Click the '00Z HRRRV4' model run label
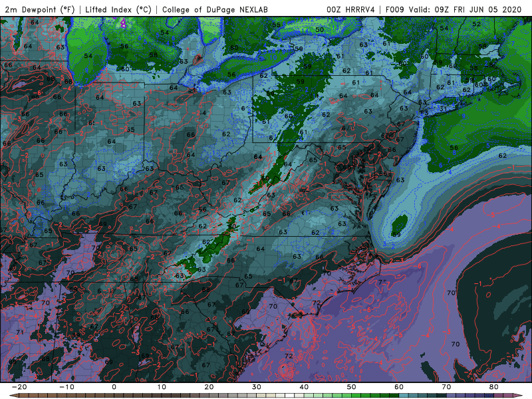532x399 pixels. pos(350,9)
